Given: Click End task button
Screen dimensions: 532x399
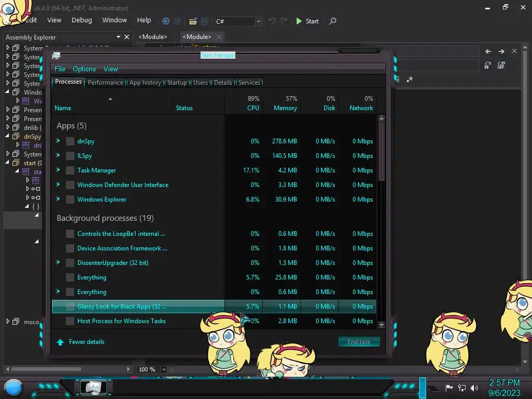Looking at the screenshot, I should (359, 342).
